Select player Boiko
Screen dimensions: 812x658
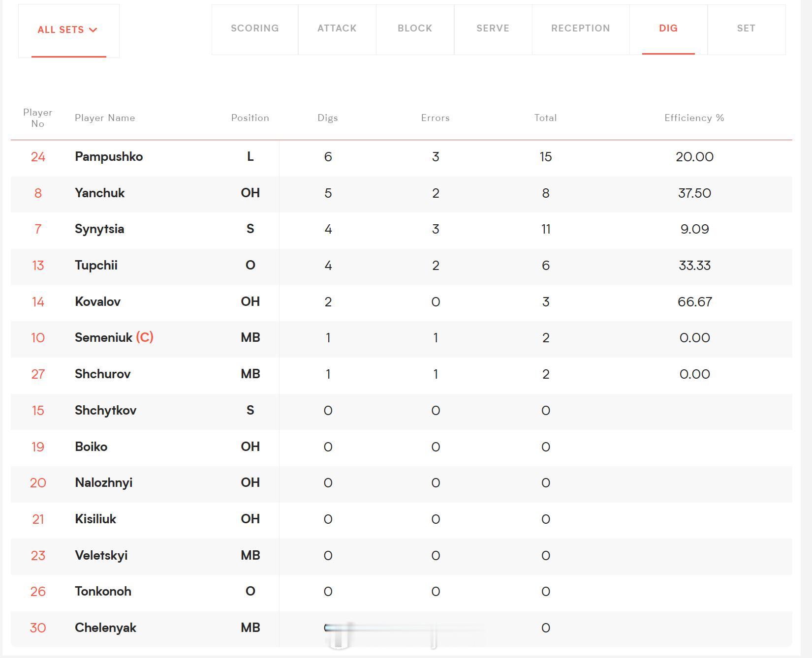pyautogui.click(x=91, y=447)
